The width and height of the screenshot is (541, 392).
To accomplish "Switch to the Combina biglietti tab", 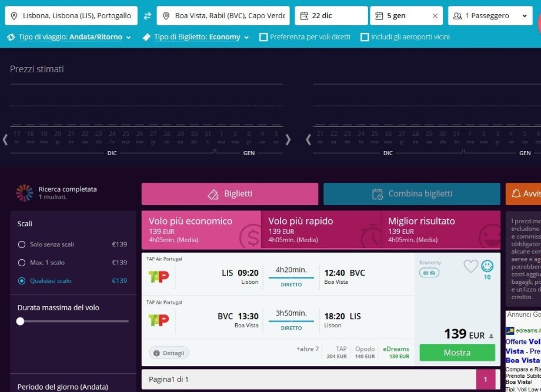I will tap(412, 194).
